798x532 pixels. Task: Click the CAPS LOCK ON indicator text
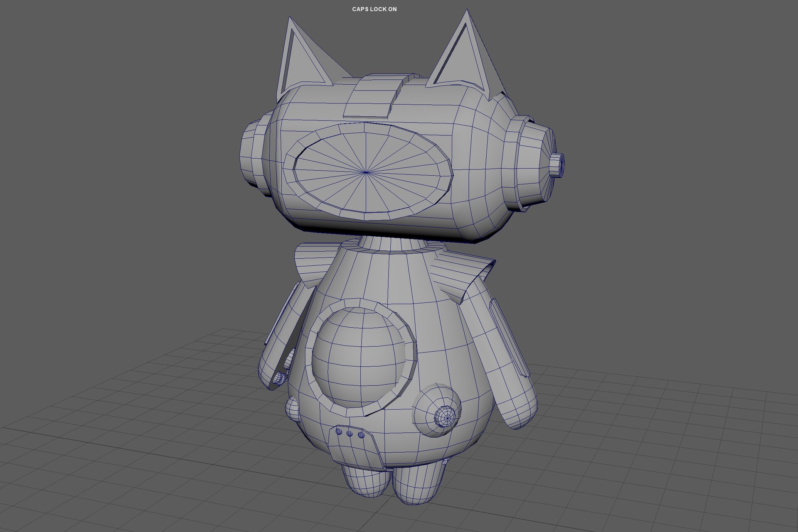[374, 9]
